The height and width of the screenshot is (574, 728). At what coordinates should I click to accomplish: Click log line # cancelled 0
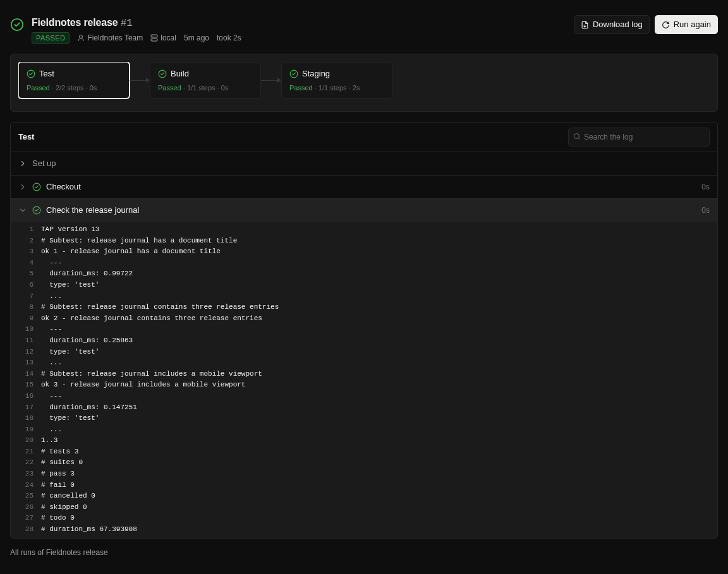[68, 496]
